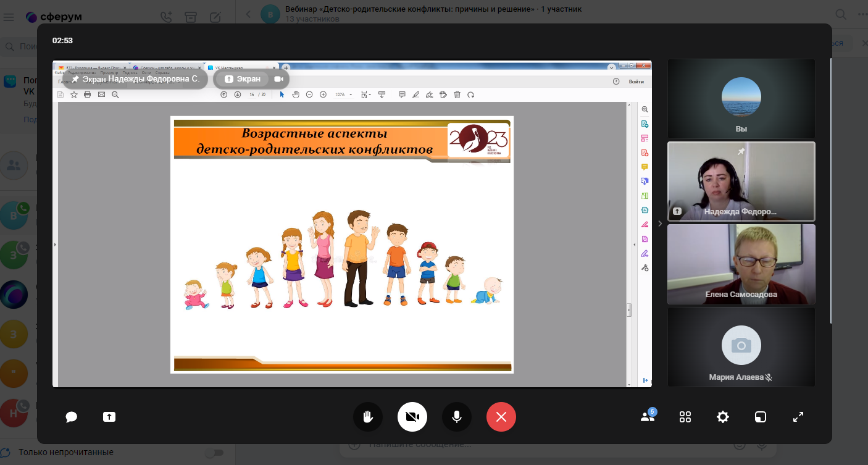
Task: Click the pinned Экран Надежды Федоровна label
Action: (x=135, y=79)
